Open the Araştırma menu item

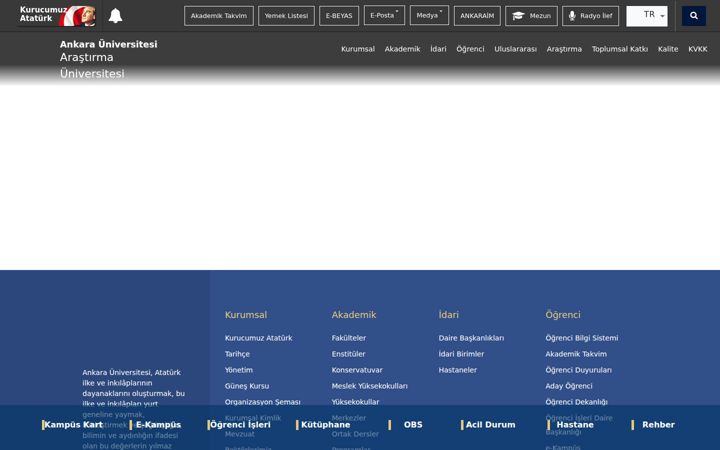pyautogui.click(x=564, y=49)
